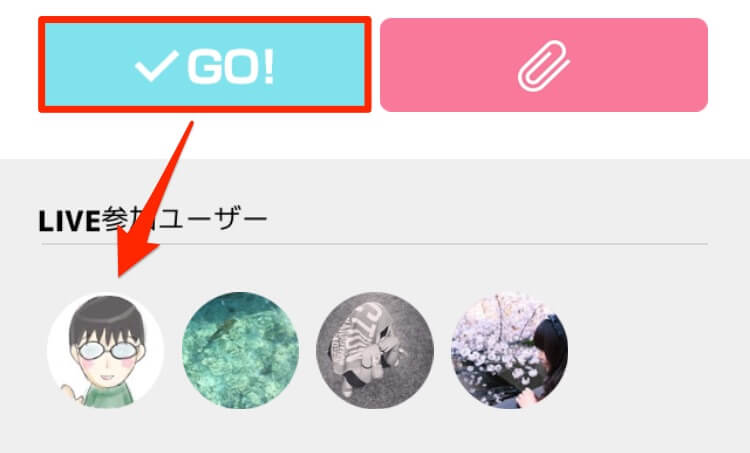
Task: Click the red arrow annotation
Action: click(152, 201)
